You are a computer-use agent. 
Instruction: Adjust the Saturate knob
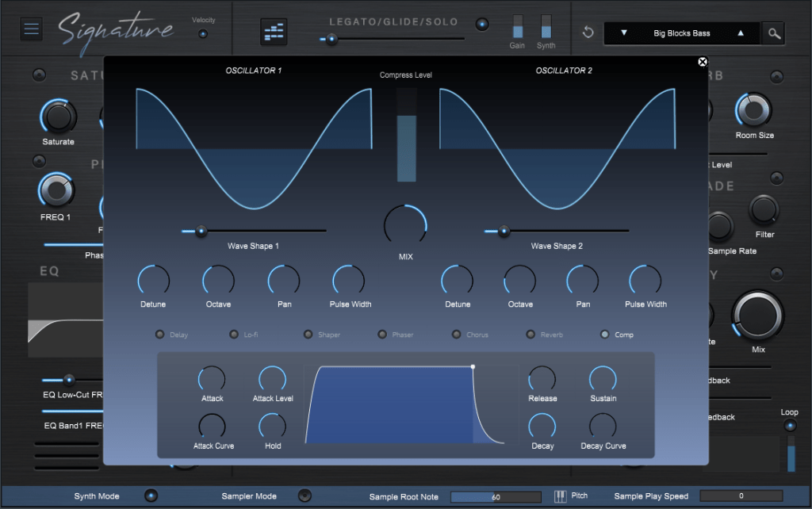click(58, 117)
